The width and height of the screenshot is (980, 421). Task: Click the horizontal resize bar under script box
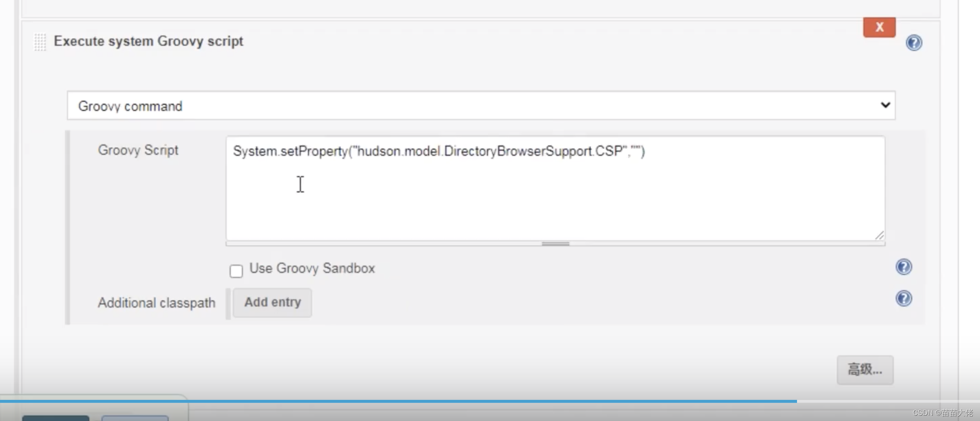click(x=555, y=244)
